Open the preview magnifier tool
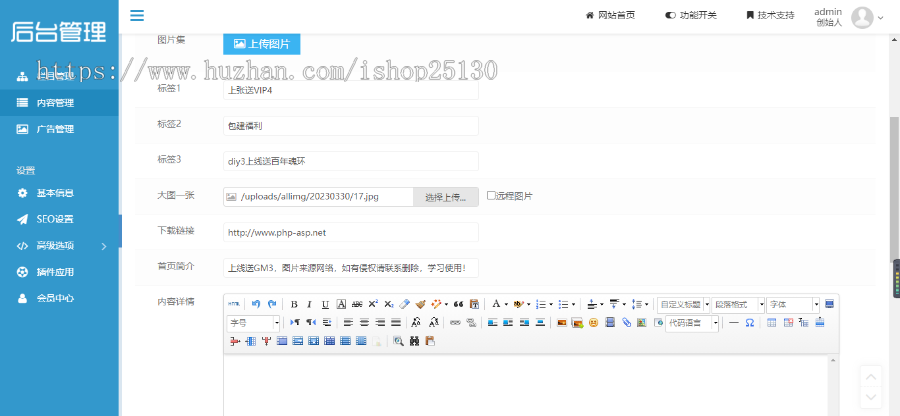The height and width of the screenshot is (416, 900). pos(398,341)
